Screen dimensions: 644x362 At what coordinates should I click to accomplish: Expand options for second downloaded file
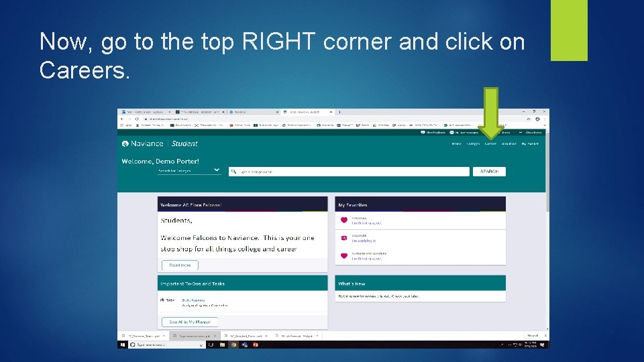pos(215,336)
